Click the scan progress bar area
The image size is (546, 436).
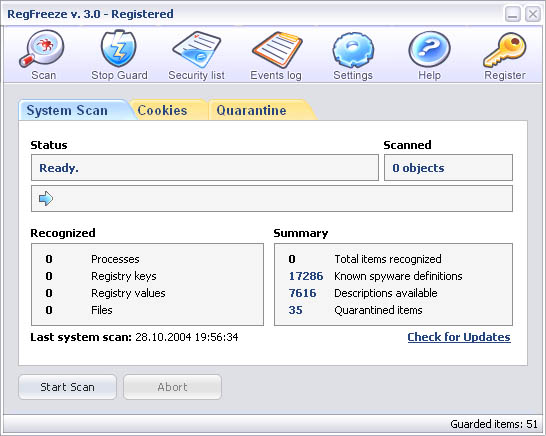[x=272, y=198]
